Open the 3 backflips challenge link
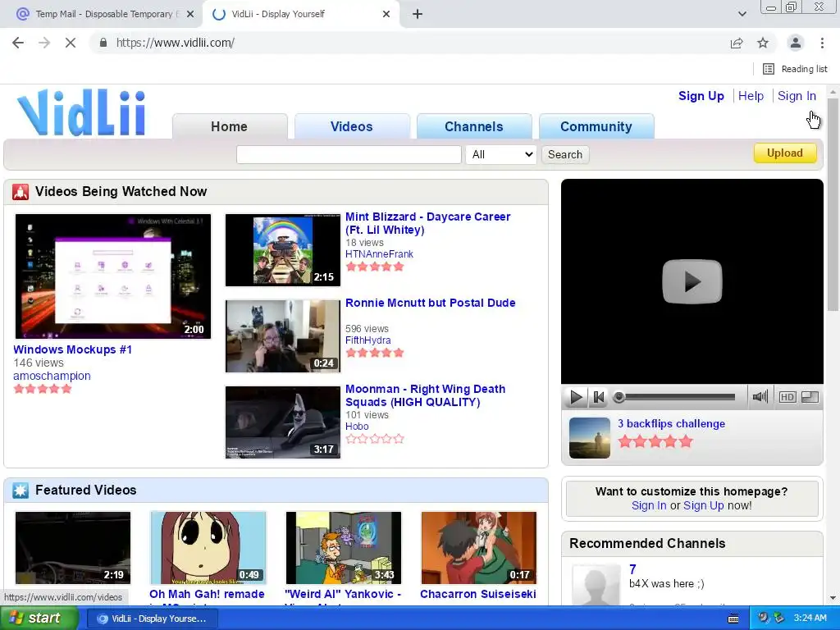This screenshot has width=840, height=630. pos(671,424)
